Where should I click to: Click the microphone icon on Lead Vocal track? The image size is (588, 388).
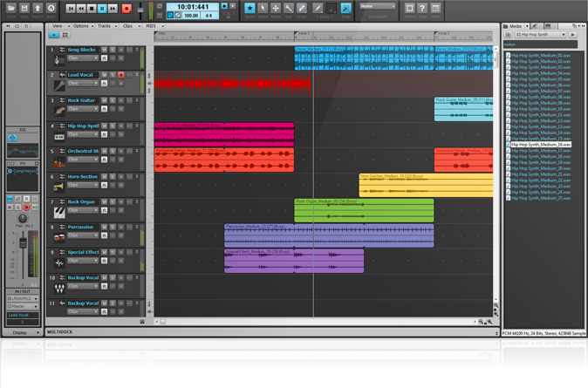[x=59, y=85]
